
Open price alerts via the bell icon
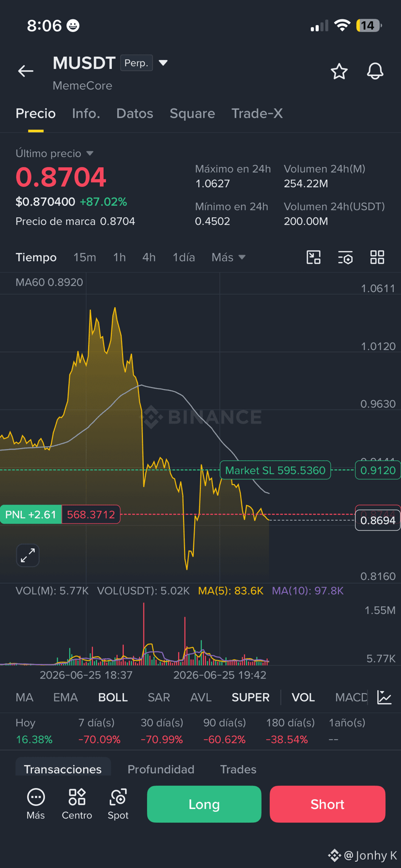coord(375,71)
